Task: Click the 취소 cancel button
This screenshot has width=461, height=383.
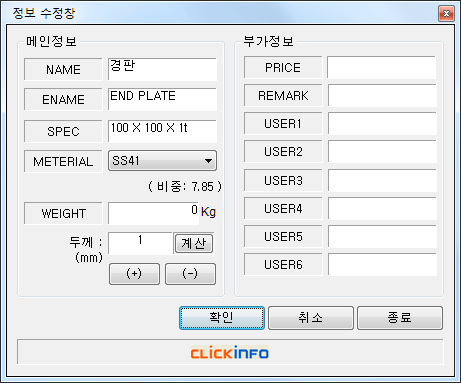Action: [x=311, y=318]
